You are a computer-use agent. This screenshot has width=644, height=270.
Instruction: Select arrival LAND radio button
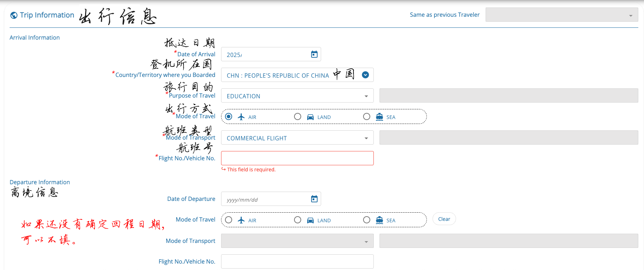298,116
